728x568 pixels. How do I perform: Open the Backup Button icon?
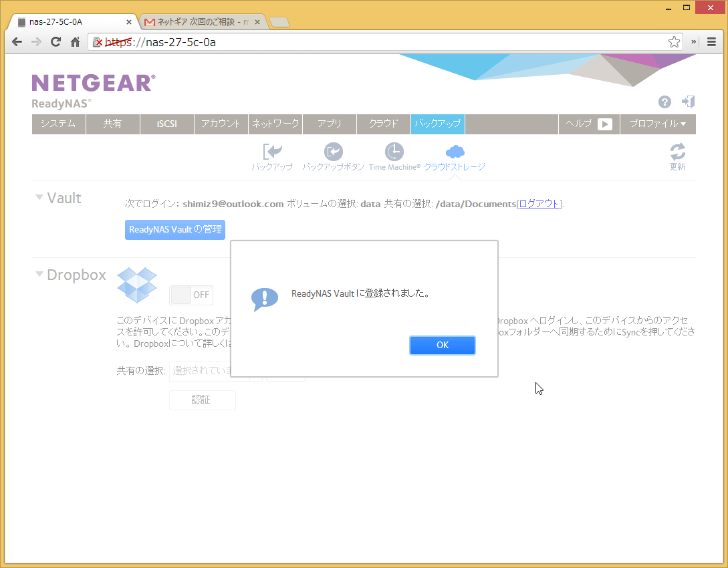click(333, 152)
